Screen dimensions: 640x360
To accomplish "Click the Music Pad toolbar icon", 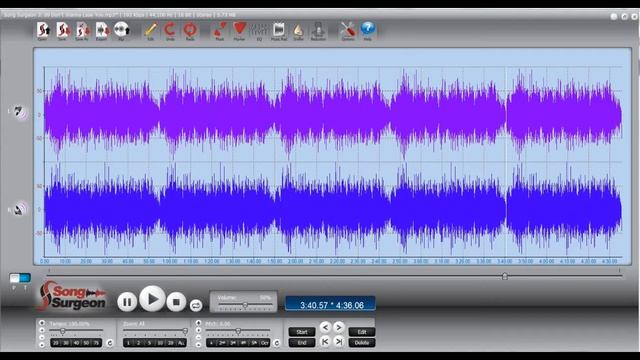I will [x=279, y=31].
